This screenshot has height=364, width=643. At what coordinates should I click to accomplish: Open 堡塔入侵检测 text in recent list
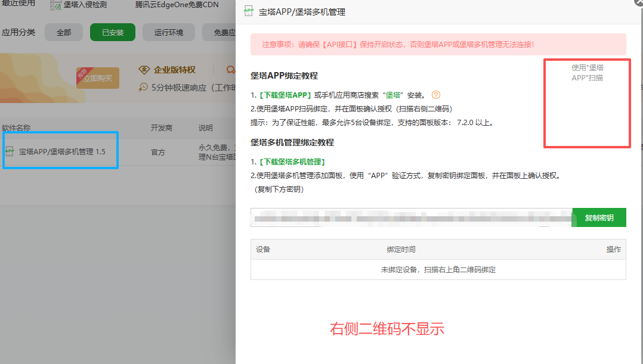point(85,5)
